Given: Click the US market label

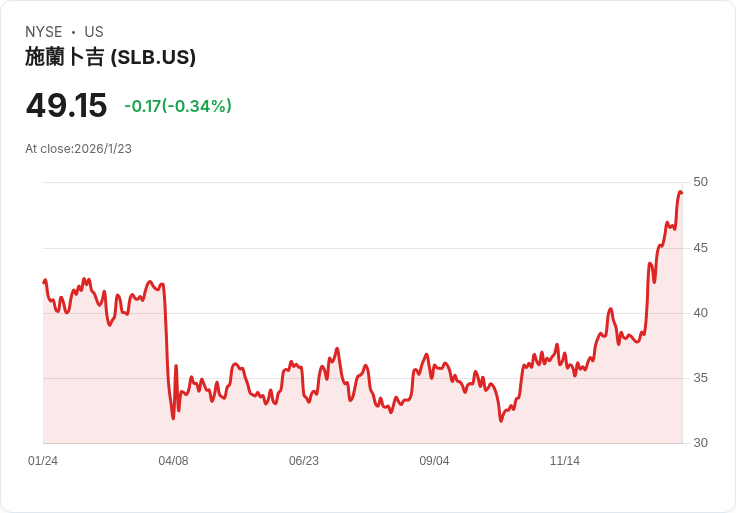Looking at the screenshot, I should 94,32.
